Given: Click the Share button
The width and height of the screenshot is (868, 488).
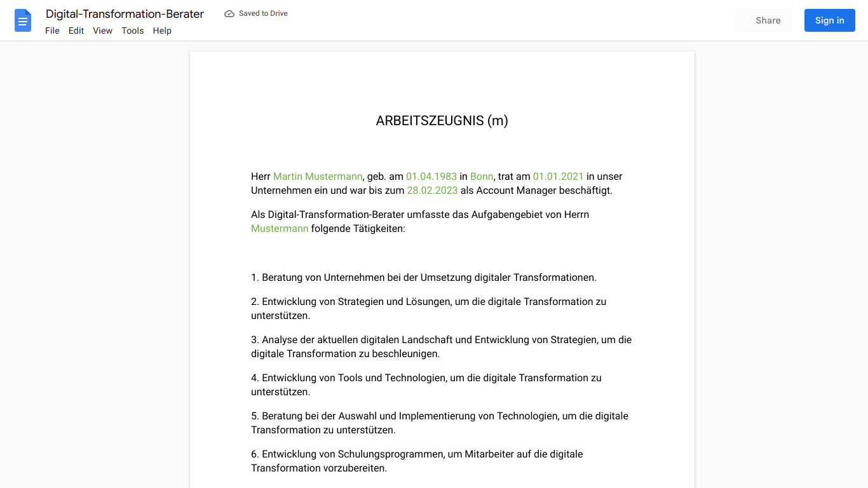Looking at the screenshot, I should (763, 20).
